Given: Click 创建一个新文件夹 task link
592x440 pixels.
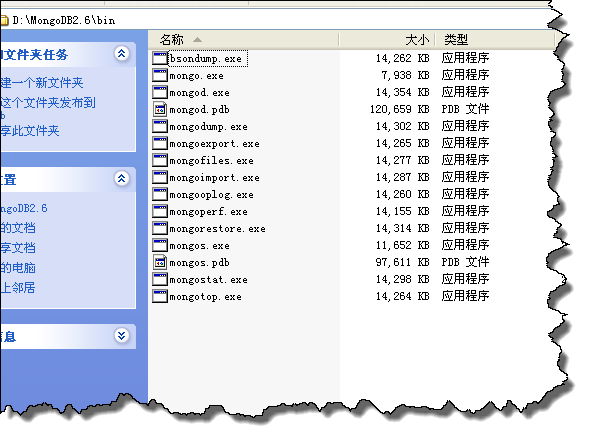Looking at the screenshot, I should 42,83.
